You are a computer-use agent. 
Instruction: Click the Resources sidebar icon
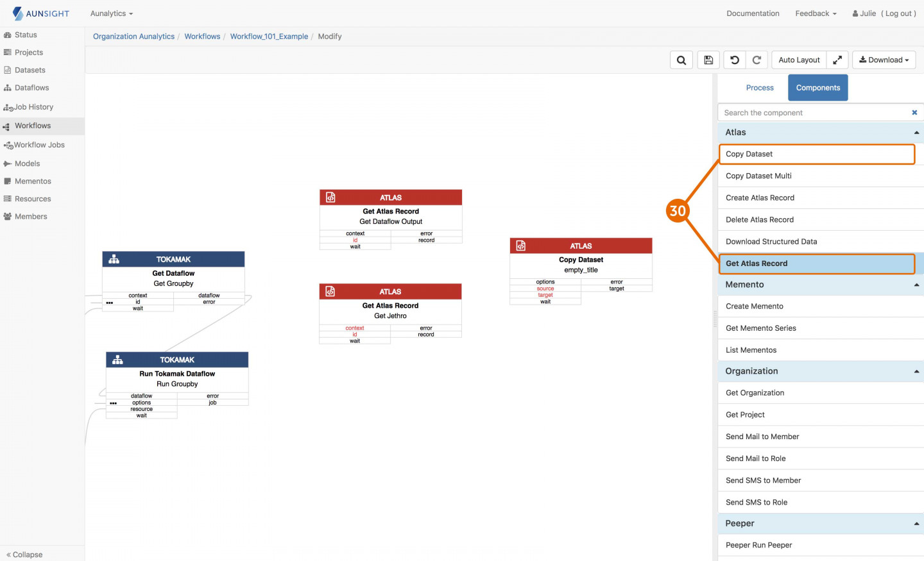[x=8, y=199]
